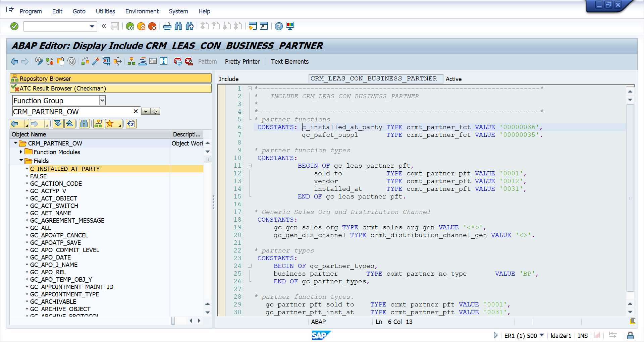Click the orange Exit icon
644x342 pixels.
pos(141,26)
